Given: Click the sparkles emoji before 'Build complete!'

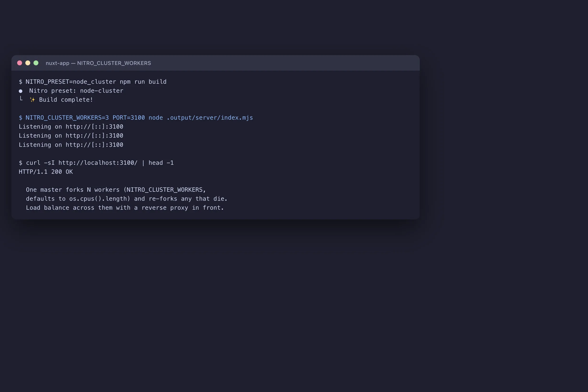Looking at the screenshot, I should click(32, 100).
